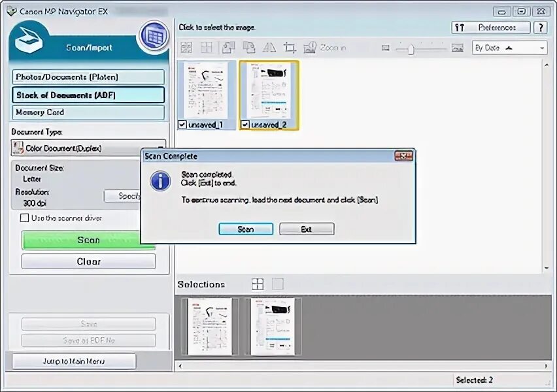Close the Scan Complete dialog
The height and width of the screenshot is (392, 557).
tap(404, 156)
